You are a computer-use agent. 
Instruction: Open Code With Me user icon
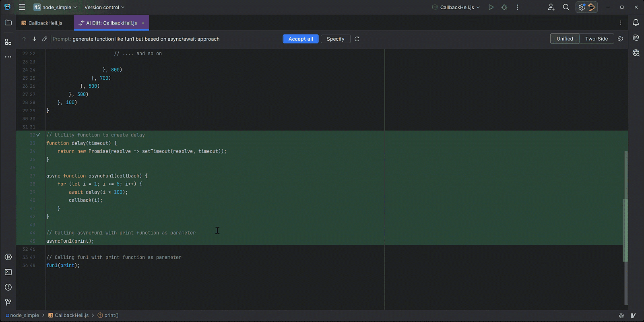pos(551,7)
